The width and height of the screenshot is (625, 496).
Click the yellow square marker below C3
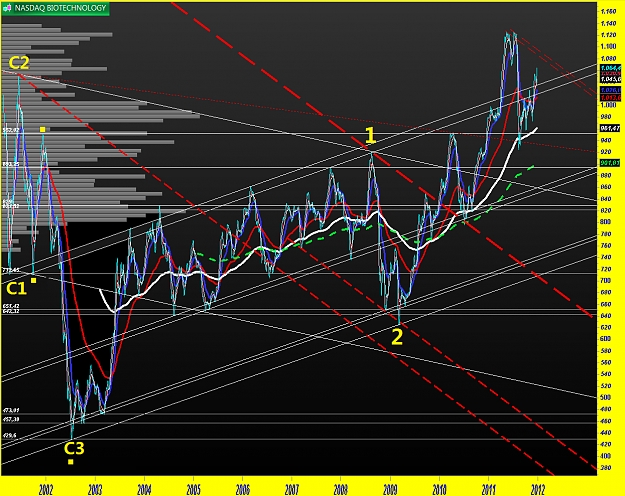click(x=71, y=462)
